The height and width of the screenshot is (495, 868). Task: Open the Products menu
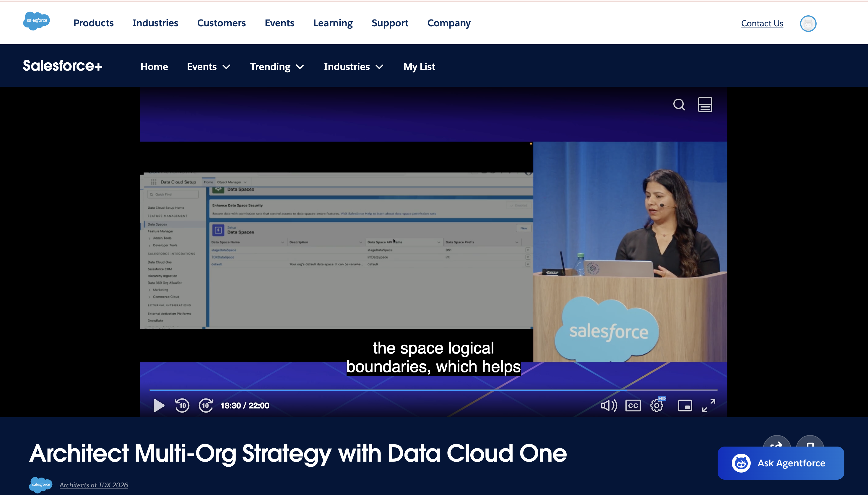click(93, 23)
